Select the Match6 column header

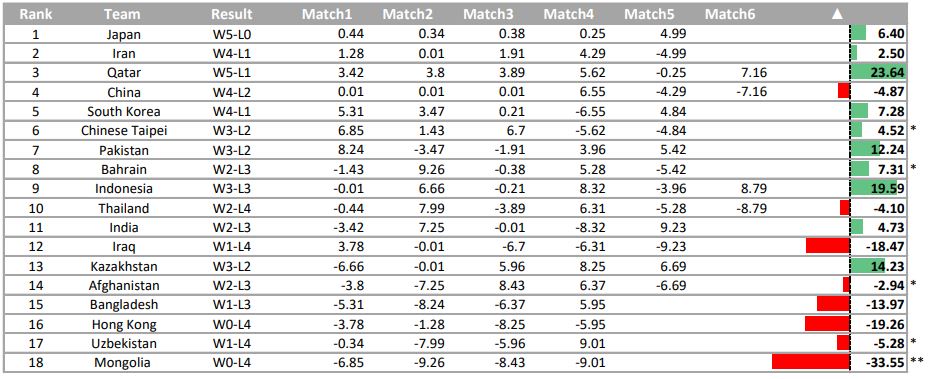[x=730, y=14]
